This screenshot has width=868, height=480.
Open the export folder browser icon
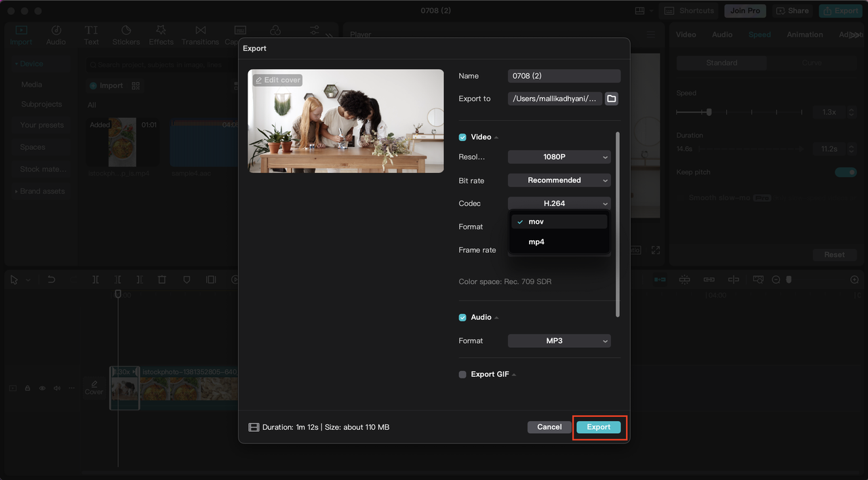pyautogui.click(x=611, y=99)
